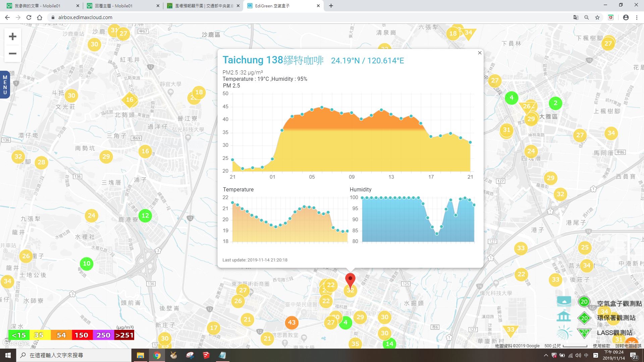Open the blue MENU side tab
The width and height of the screenshot is (644, 362).
point(5,84)
